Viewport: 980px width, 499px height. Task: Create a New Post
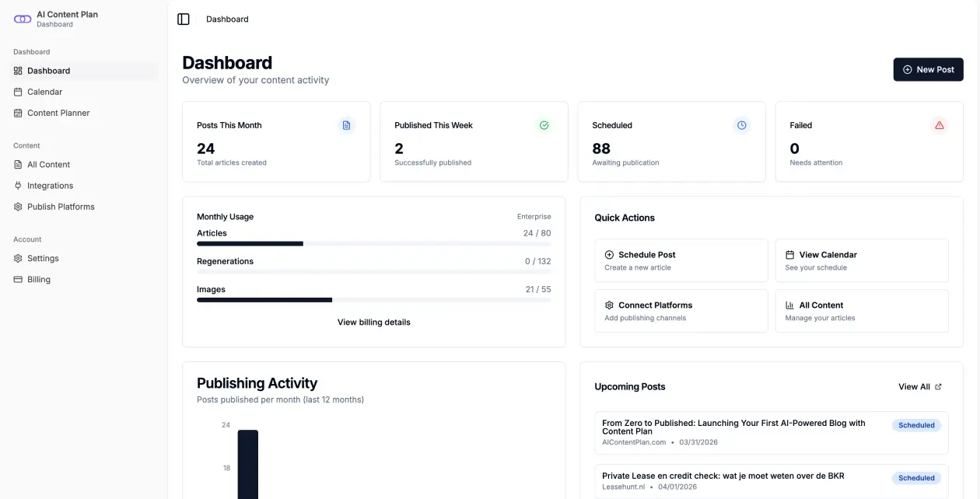point(928,70)
